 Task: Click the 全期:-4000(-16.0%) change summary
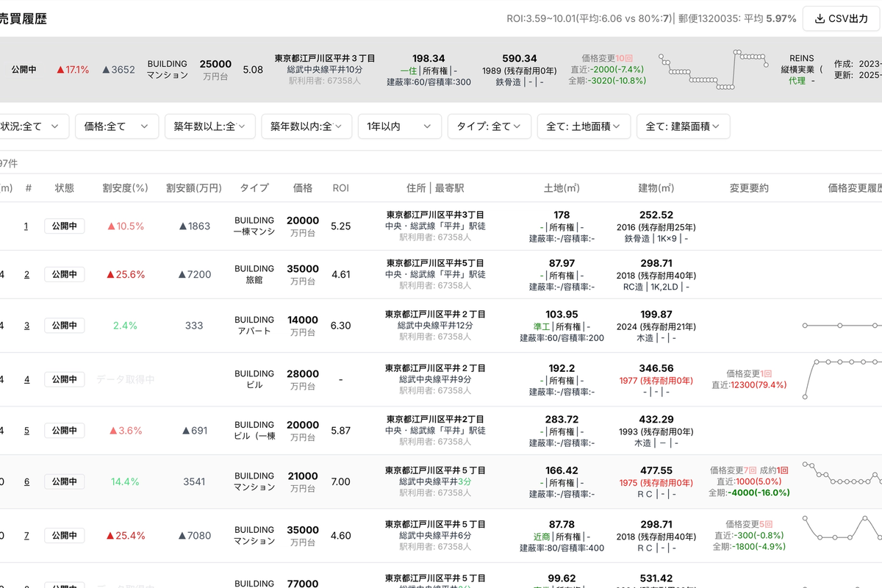(x=749, y=492)
